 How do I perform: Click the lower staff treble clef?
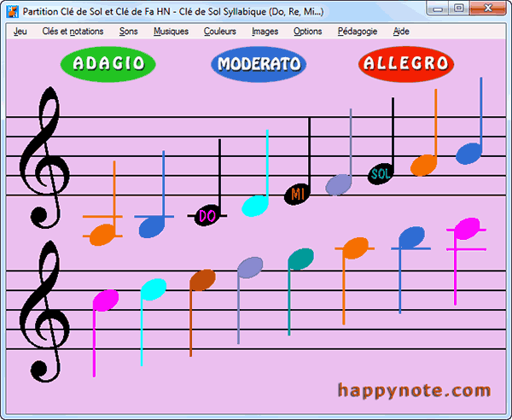(44, 312)
